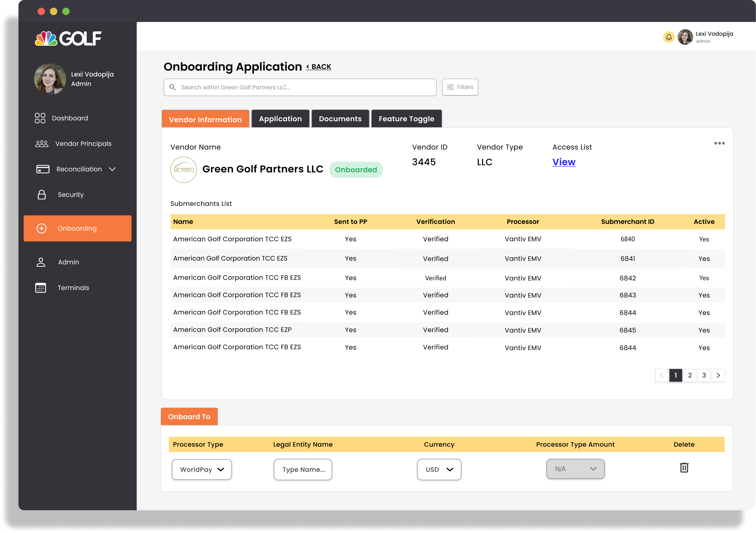The image size is (756, 533).
Task: Select the submerchant row with ID 6843
Action: pos(448,295)
